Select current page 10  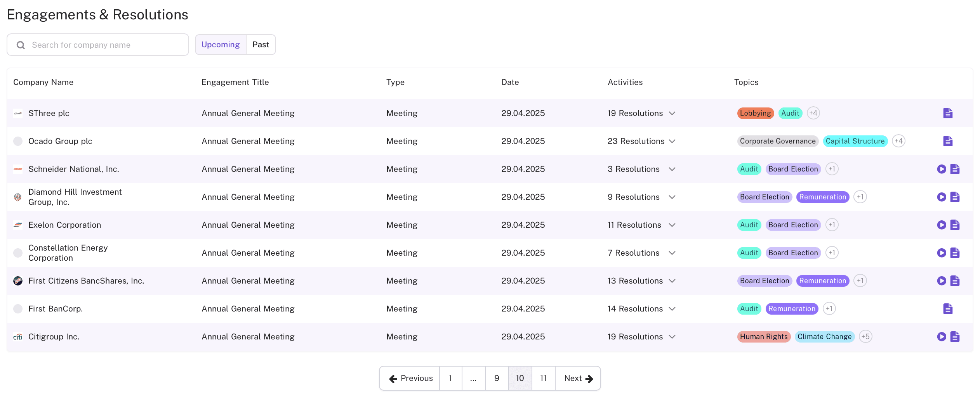(520, 378)
